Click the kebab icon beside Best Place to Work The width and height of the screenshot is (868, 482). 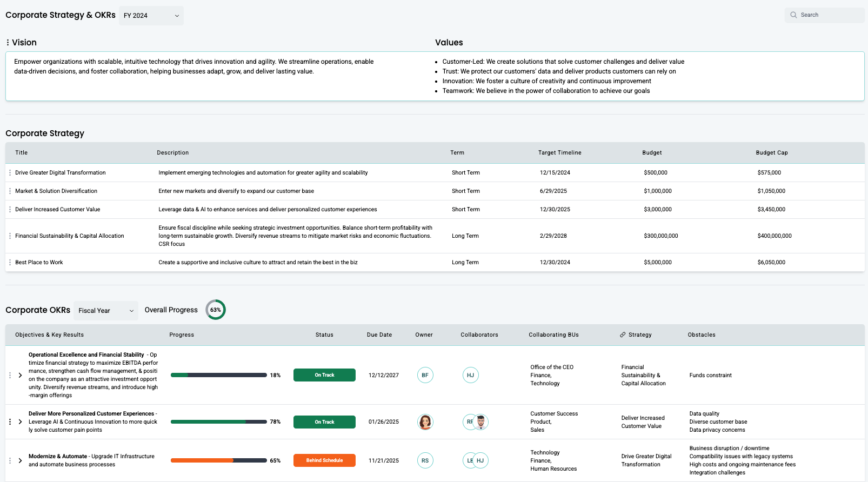tap(10, 263)
